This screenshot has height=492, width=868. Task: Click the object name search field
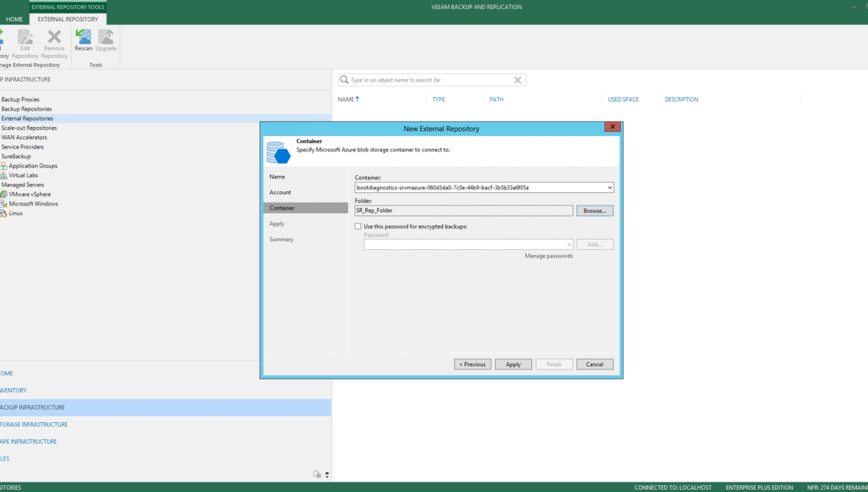coord(431,80)
